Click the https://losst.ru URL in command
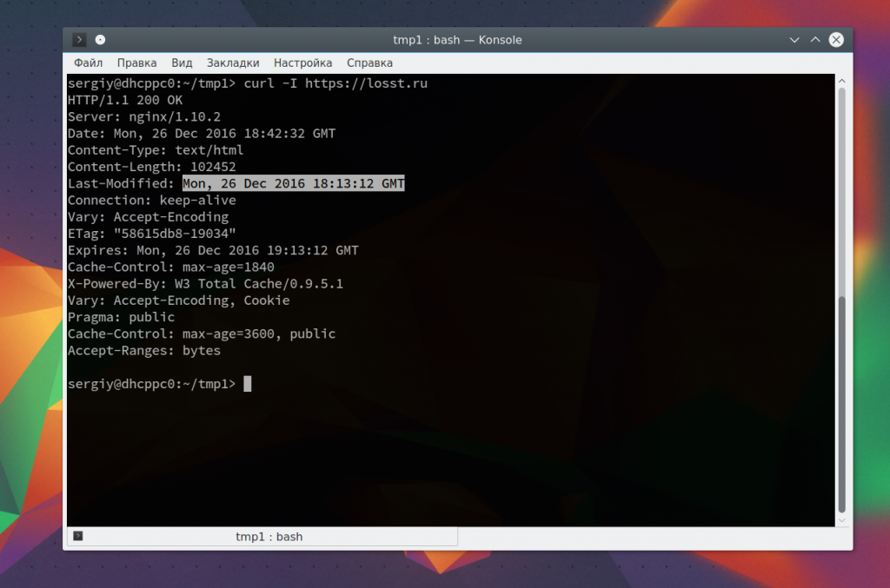 pos(366,83)
